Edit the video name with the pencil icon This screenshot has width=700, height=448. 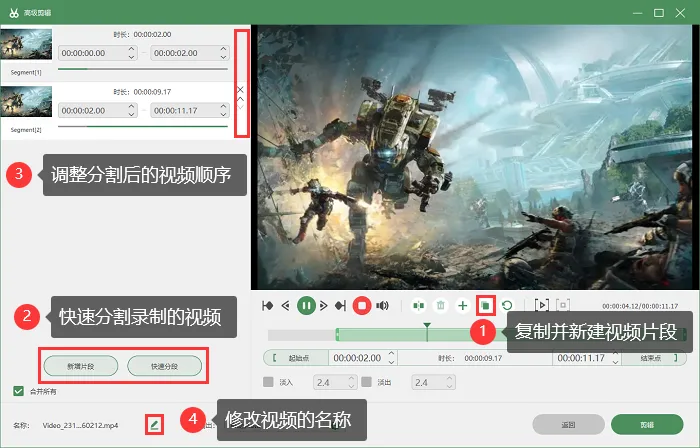click(x=154, y=425)
